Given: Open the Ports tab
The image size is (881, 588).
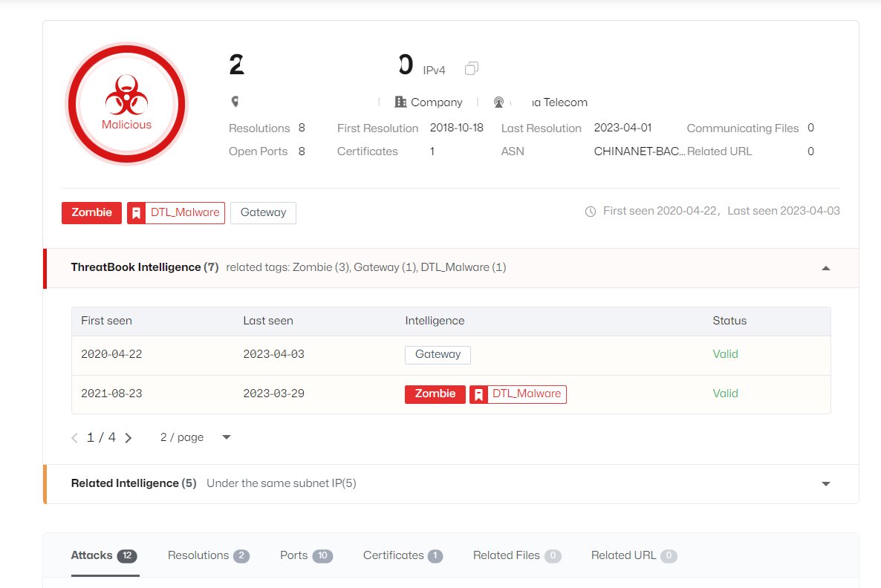Looking at the screenshot, I should (306, 555).
